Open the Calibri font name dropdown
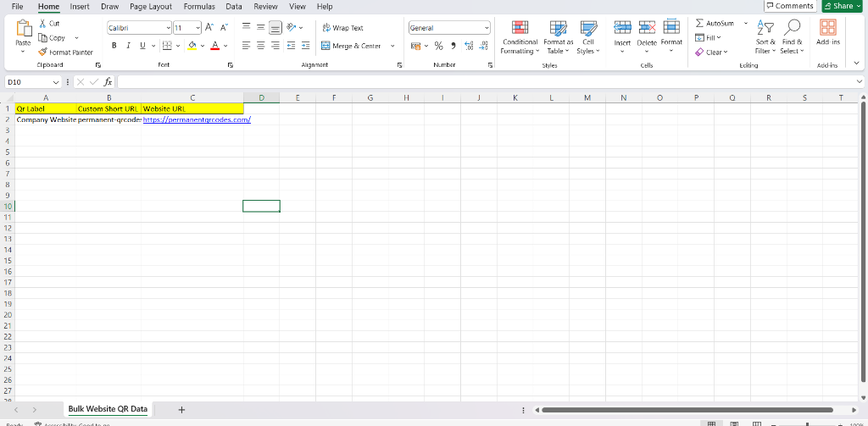This screenshot has width=868, height=426. (169, 28)
